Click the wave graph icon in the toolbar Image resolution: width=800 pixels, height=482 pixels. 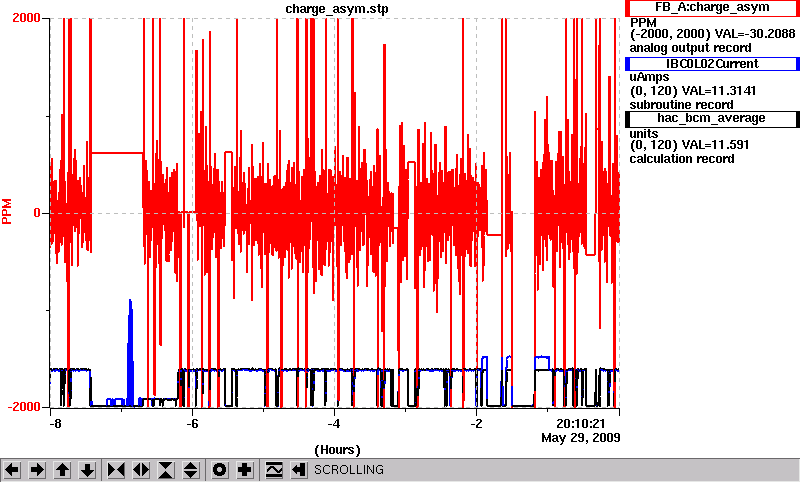click(x=274, y=469)
